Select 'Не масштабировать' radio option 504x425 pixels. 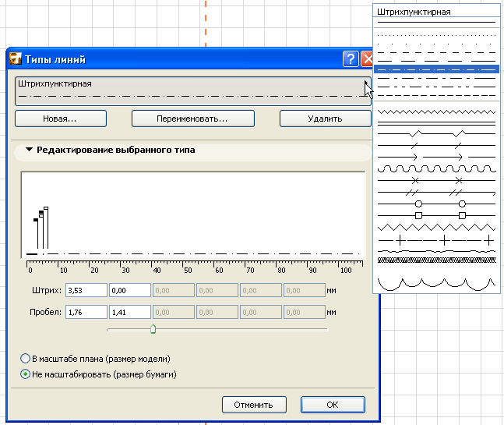tap(25, 374)
